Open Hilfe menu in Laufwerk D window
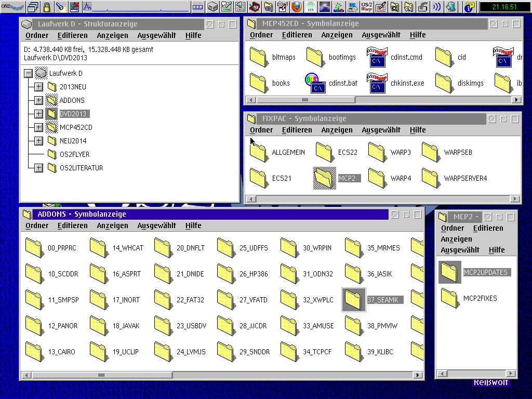Screen dimensions: 532x399 click(x=193, y=35)
